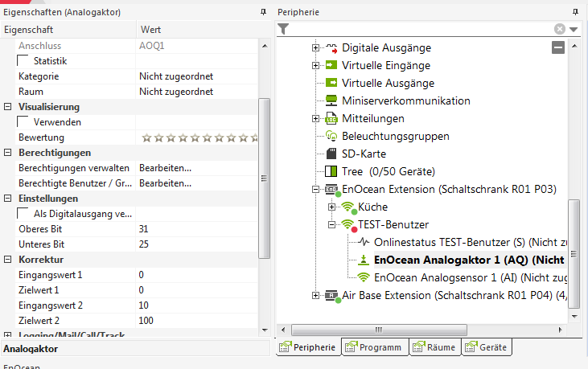Image resolution: width=588 pixels, height=369 pixels.
Task: Click the SD-Karte icon
Action: pos(331,154)
